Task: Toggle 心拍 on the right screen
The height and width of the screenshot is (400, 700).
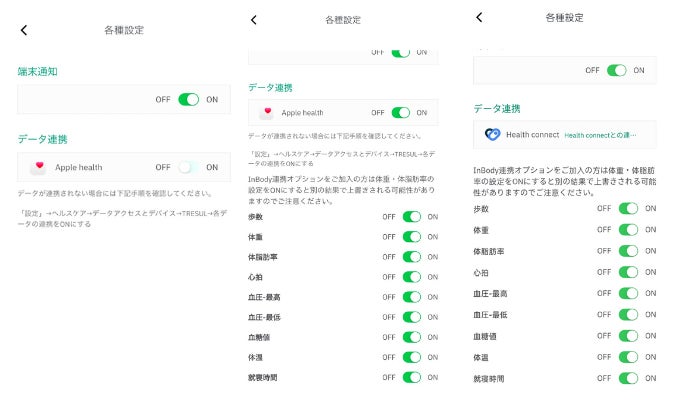Action: pos(628,272)
